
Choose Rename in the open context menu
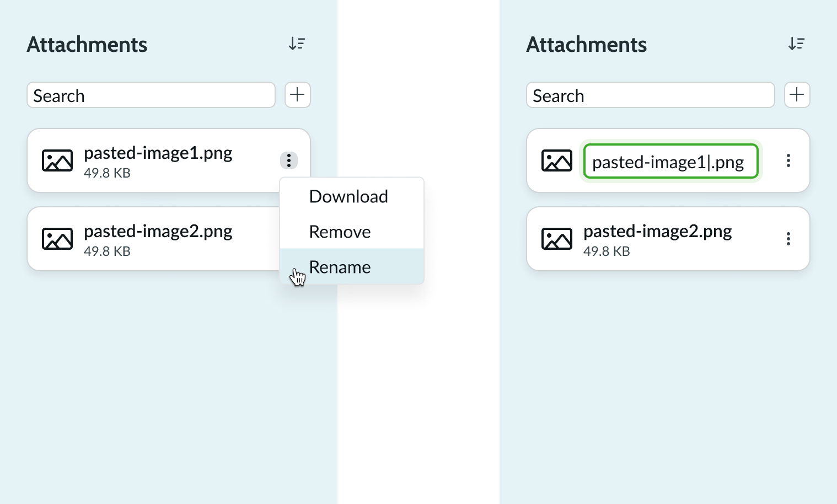point(340,267)
